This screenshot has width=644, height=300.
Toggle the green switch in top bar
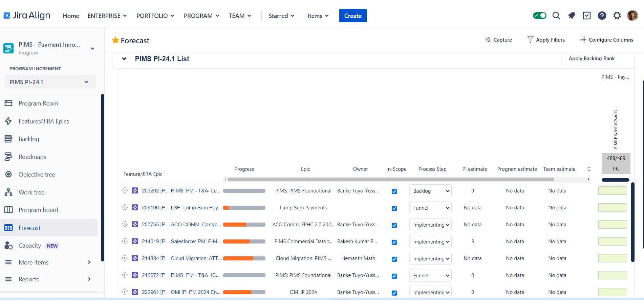tap(539, 16)
